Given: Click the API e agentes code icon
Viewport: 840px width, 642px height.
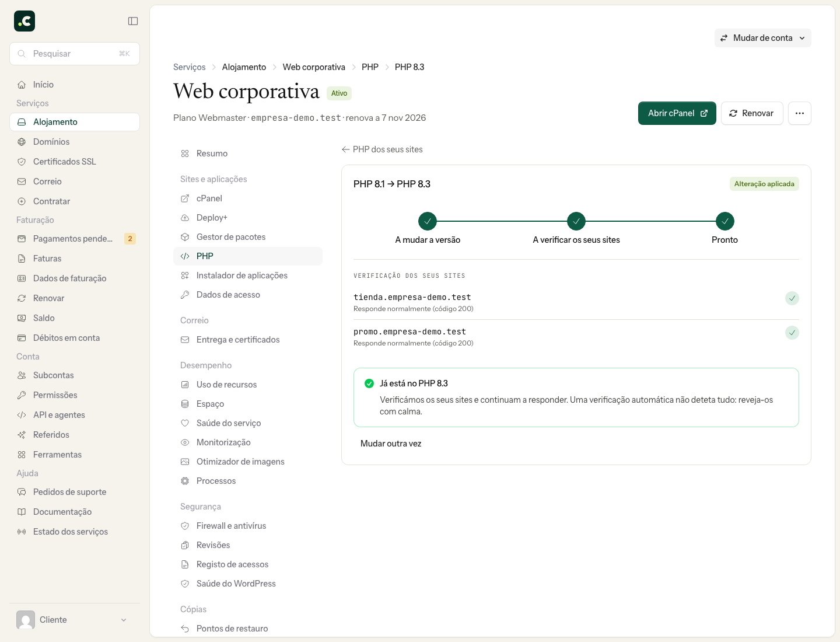Looking at the screenshot, I should click(x=22, y=415).
